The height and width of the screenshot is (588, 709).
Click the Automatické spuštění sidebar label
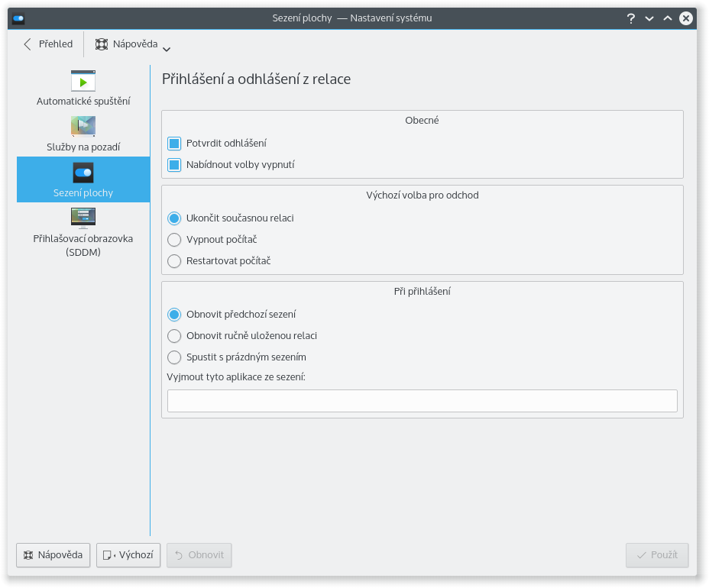pyautogui.click(x=83, y=102)
